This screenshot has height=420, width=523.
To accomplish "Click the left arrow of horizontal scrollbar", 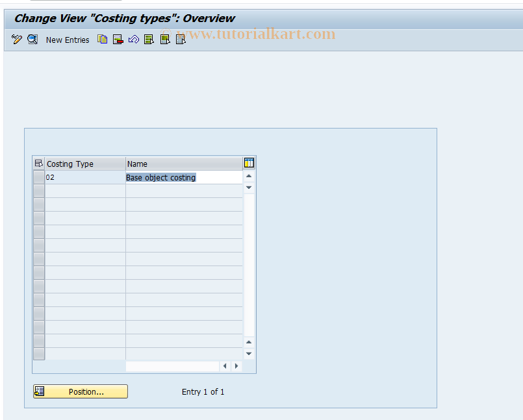I will [x=225, y=366].
